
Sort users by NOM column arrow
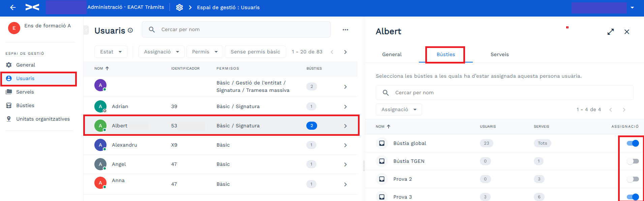pyautogui.click(x=107, y=68)
